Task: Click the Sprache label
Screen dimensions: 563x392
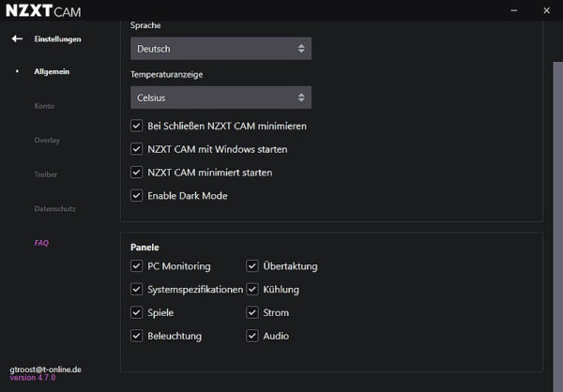Action: click(145, 25)
